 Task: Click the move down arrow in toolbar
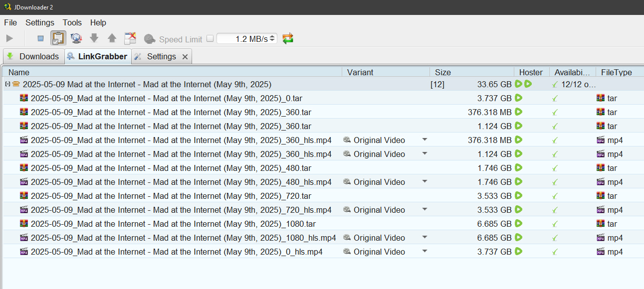click(94, 38)
